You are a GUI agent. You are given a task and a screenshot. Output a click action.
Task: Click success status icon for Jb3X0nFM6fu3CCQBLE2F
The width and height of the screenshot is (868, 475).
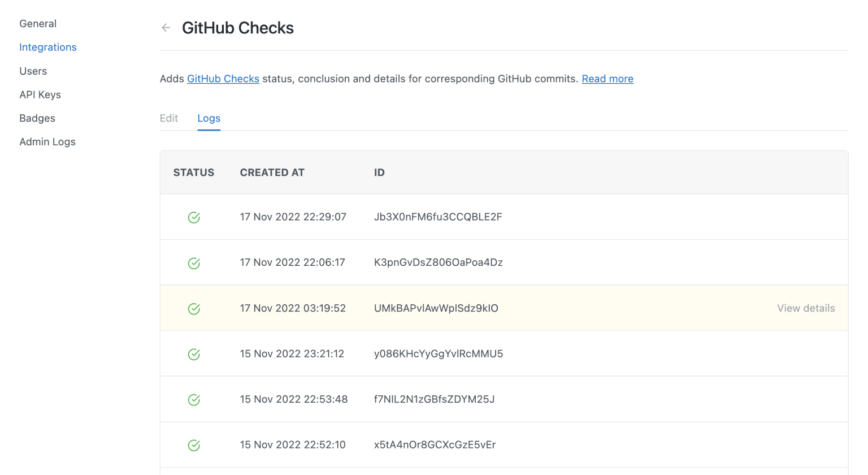[194, 218]
